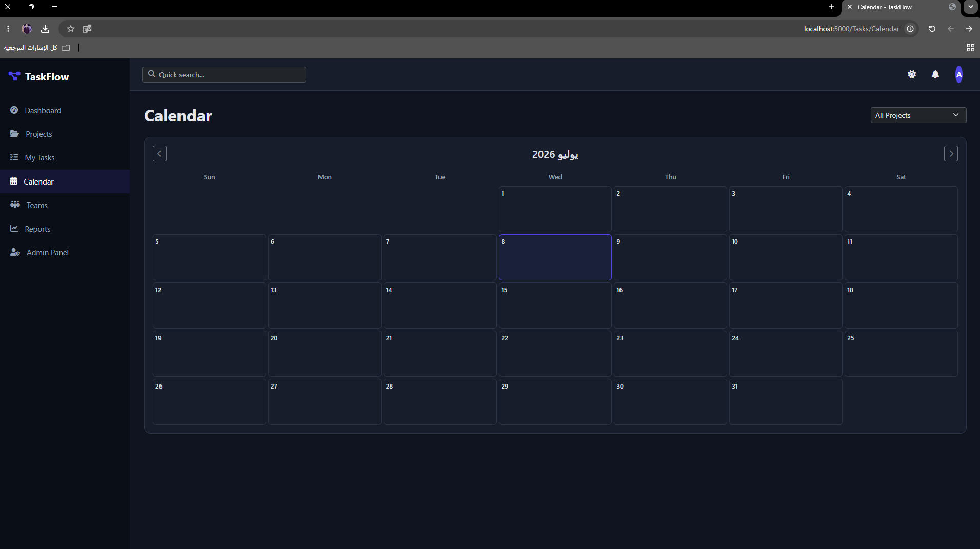Expand the All Projects dropdown

(918, 115)
